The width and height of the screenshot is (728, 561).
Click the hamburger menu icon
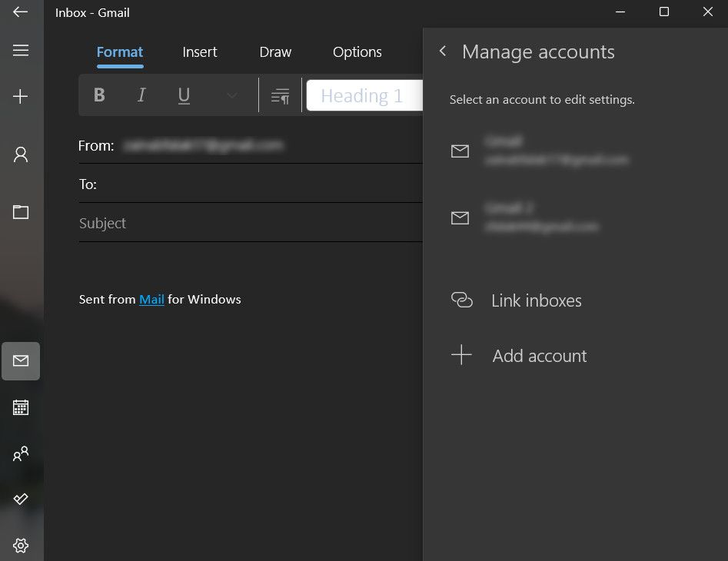21,51
